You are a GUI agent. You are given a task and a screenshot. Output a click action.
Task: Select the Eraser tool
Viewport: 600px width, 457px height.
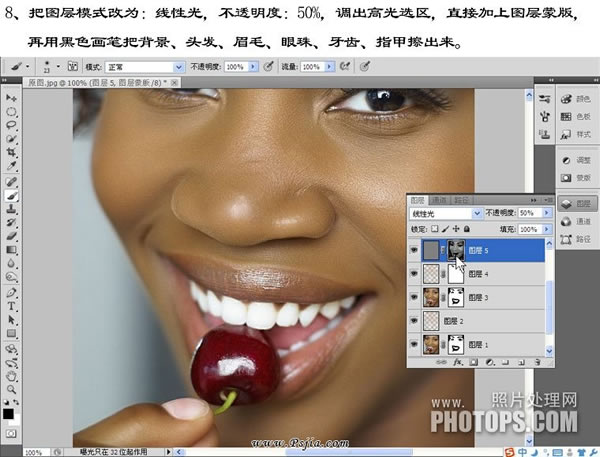11,236
